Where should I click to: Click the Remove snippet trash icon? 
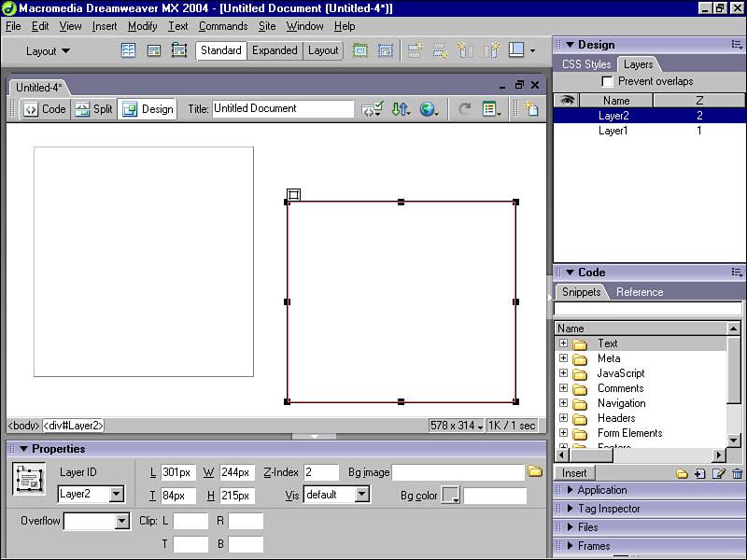coord(737,473)
